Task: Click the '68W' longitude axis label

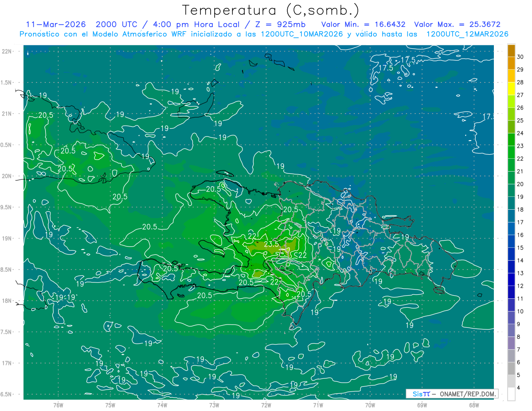Action: click(473, 405)
